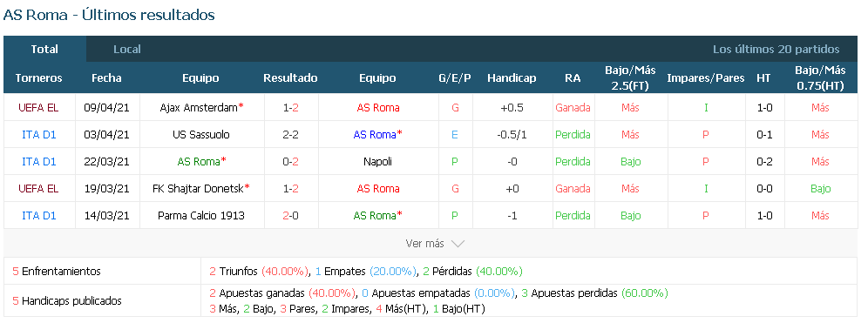Open US Sassuolo team link

tap(201, 134)
